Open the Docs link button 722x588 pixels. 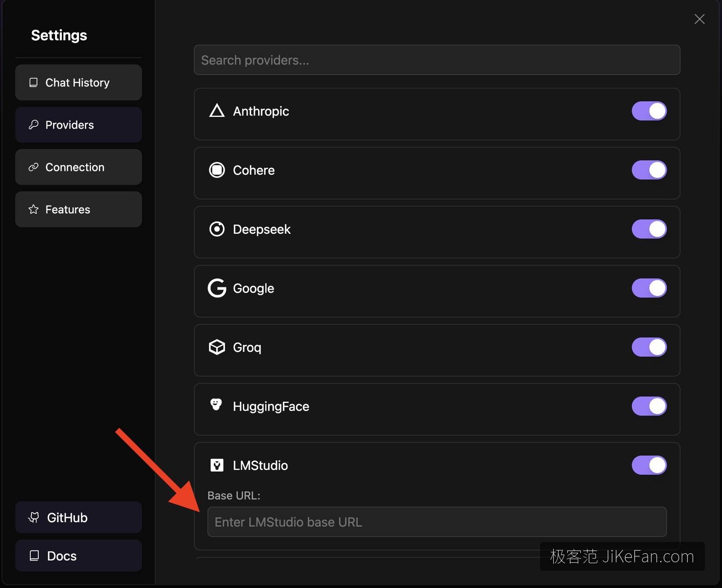click(79, 556)
